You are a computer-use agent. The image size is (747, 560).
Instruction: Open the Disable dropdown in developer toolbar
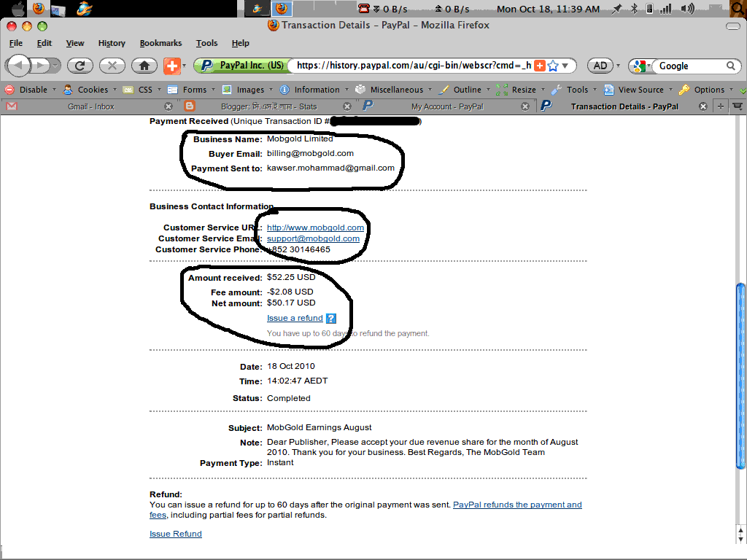(31, 90)
